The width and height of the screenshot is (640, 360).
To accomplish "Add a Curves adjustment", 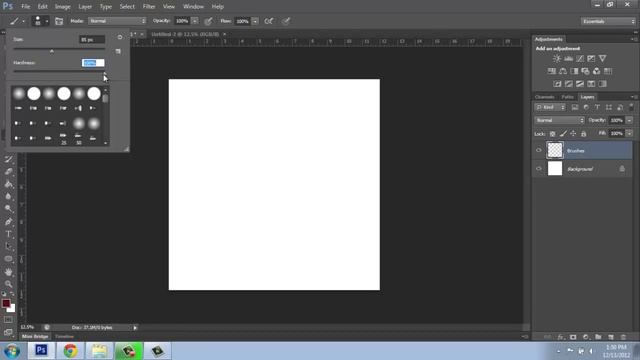I will pyautogui.click(x=580, y=59).
